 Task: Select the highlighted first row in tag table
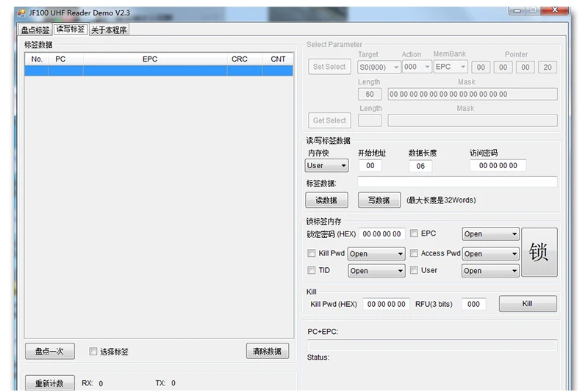coord(159,70)
